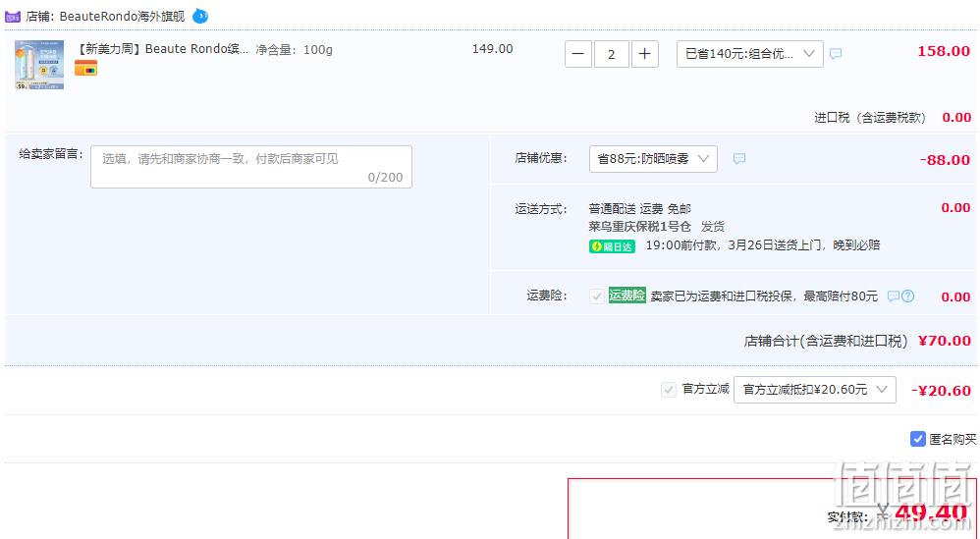
Task: Click the comment icon beside store discount dropdown
Action: (x=739, y=159)
